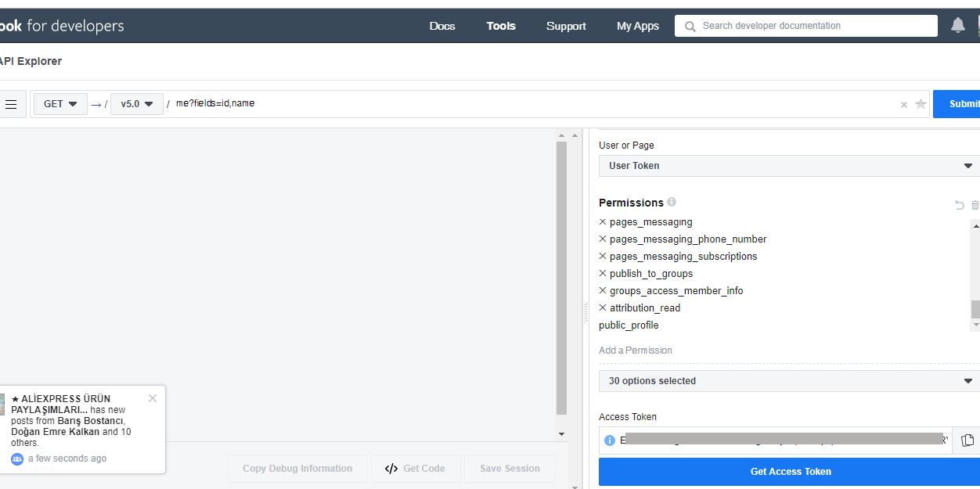Delete all permissions trash icon

coord(975,205)
